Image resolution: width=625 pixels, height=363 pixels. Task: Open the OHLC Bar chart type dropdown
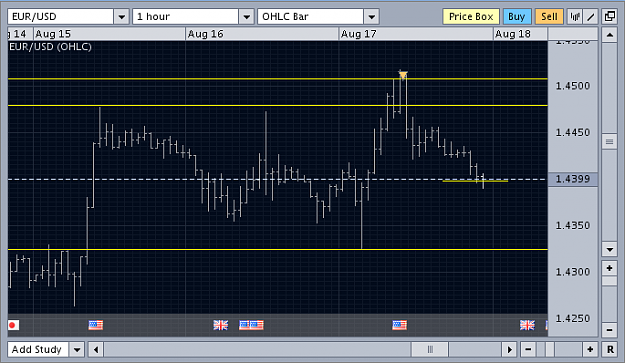pyautogui.click(x=371, y=17)
